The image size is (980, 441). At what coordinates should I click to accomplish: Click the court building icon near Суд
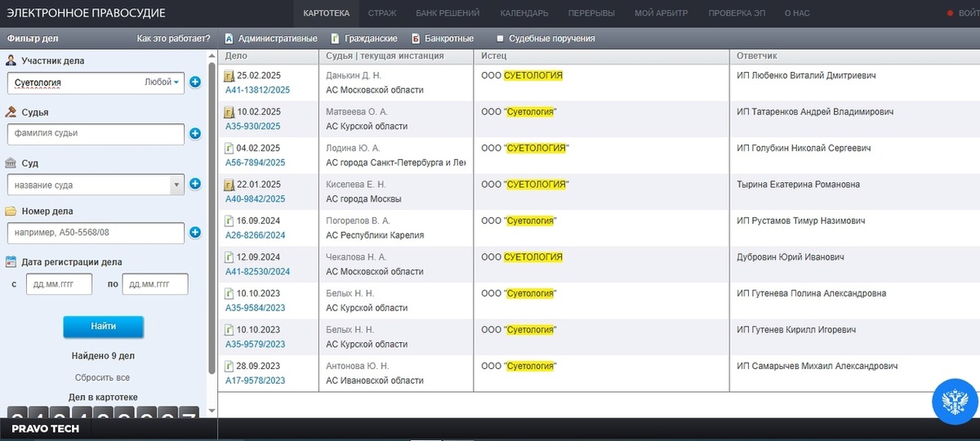[11, 163]
